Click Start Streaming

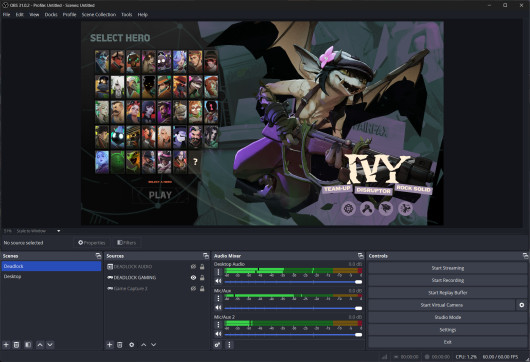448,268
